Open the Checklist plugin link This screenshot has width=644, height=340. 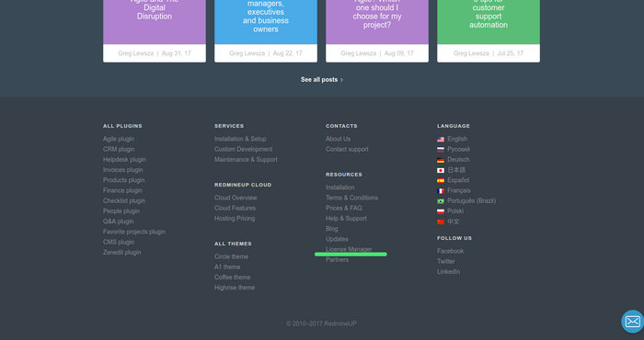[x=124, y=200]
